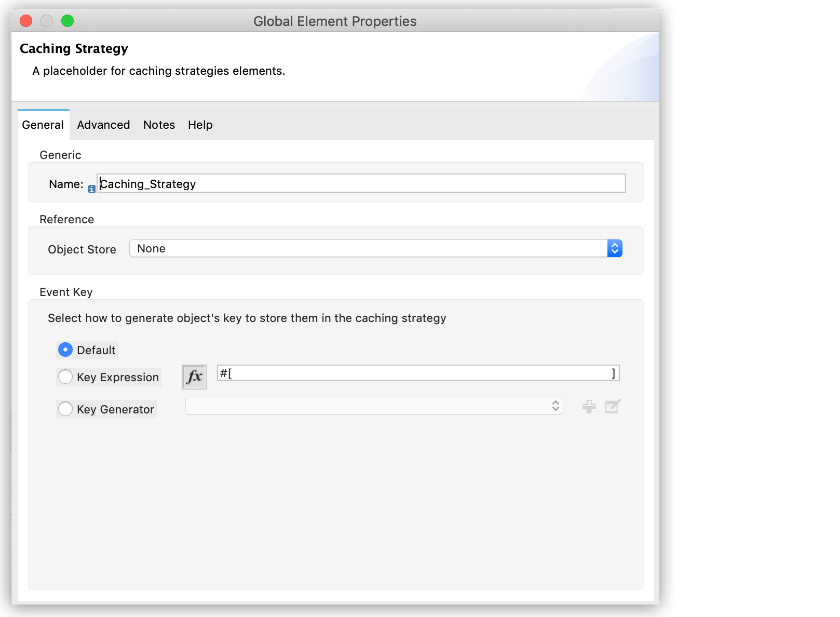This screenshot has height=617, width=840.
Task: Click the info icon beside the Name label
Action: (x=91, y=189)
